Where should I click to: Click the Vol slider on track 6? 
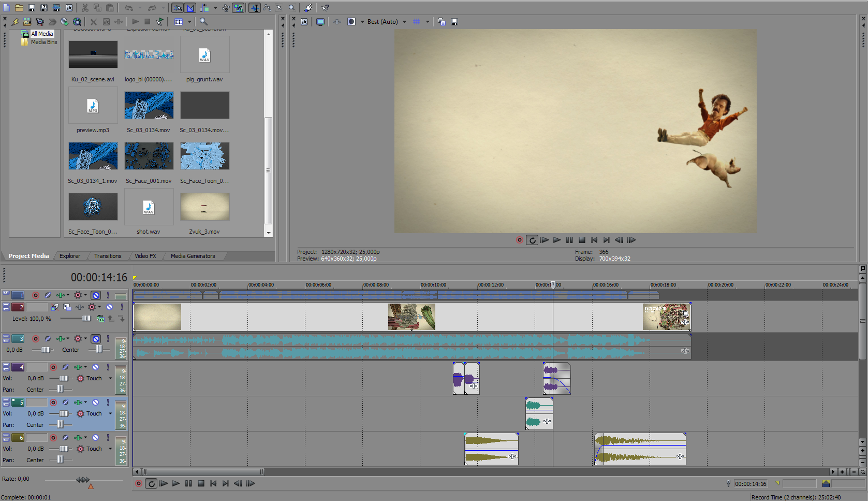[x=63, y=449]
